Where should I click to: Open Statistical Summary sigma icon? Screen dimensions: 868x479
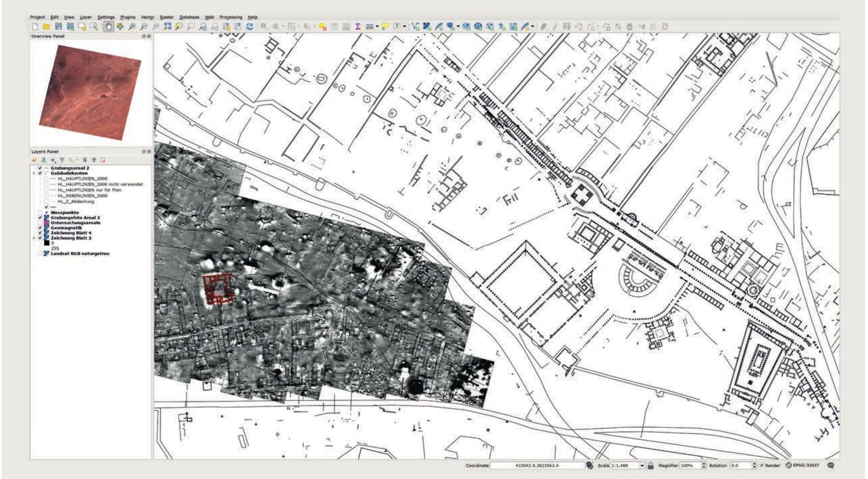(x=358, y=27)
